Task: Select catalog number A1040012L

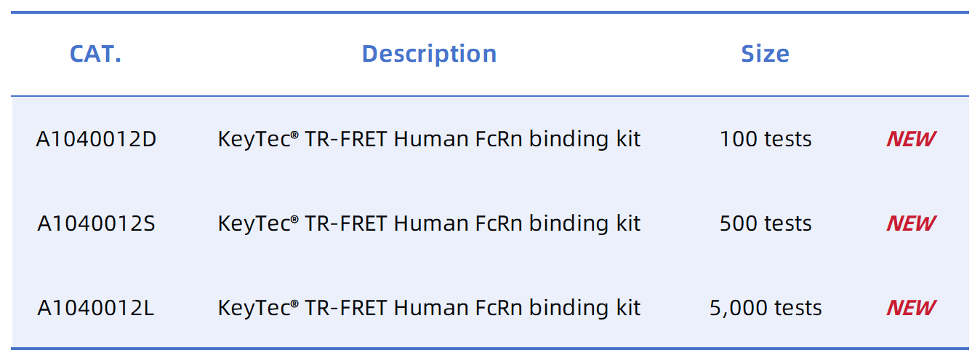Action: tap(96, 308)
